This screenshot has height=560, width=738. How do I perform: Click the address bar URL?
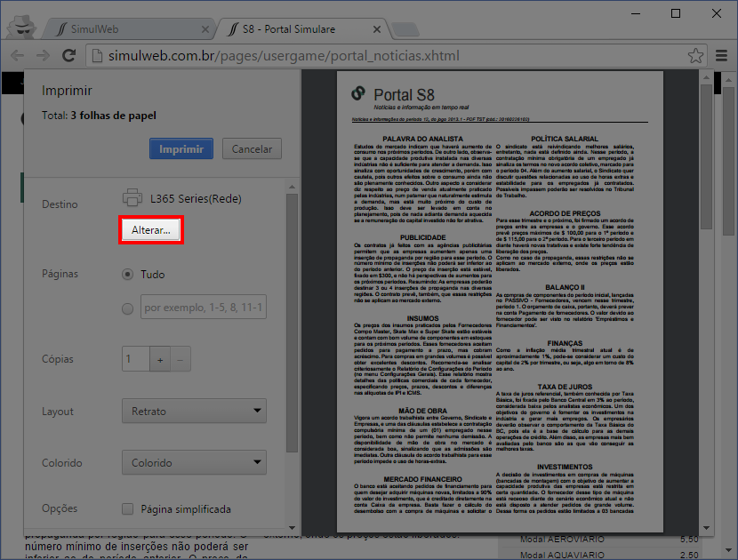coord(284,55)
